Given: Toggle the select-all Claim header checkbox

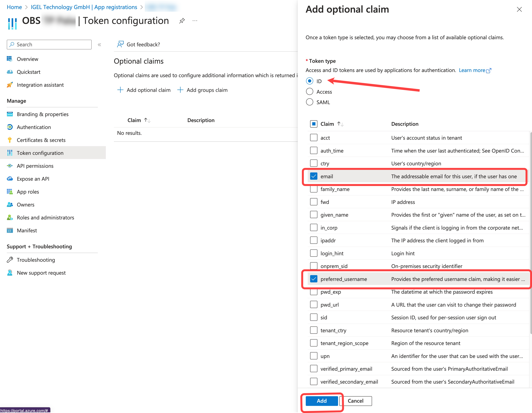Looking at the screenshot, I should [x=314, y=124].
